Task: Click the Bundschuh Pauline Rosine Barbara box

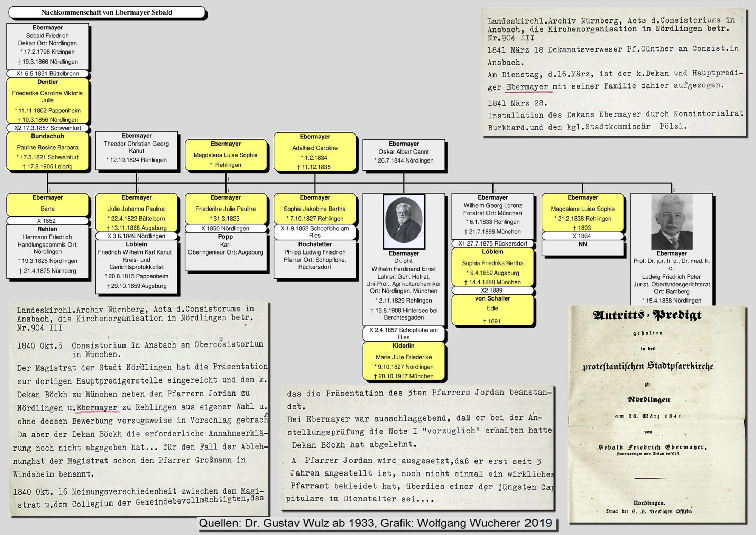Action: (48, 151)
